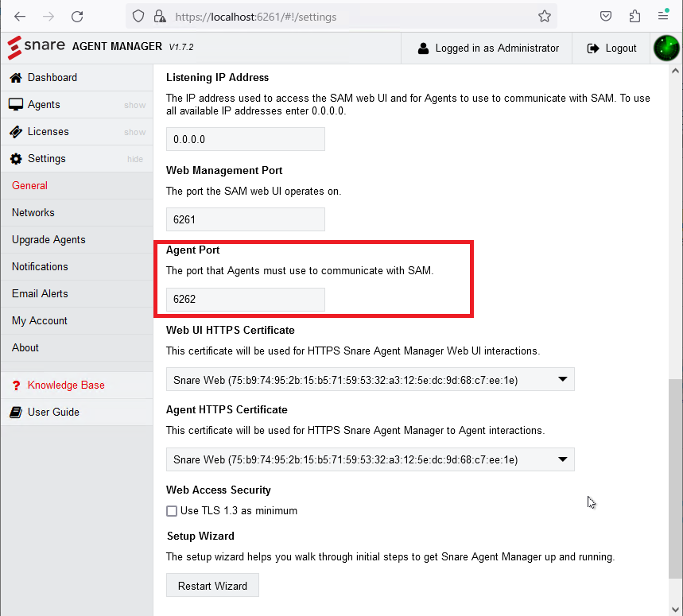683x616 pixels.
Task: Click the Dashboard home icon
Action: (x=16, y=78)
